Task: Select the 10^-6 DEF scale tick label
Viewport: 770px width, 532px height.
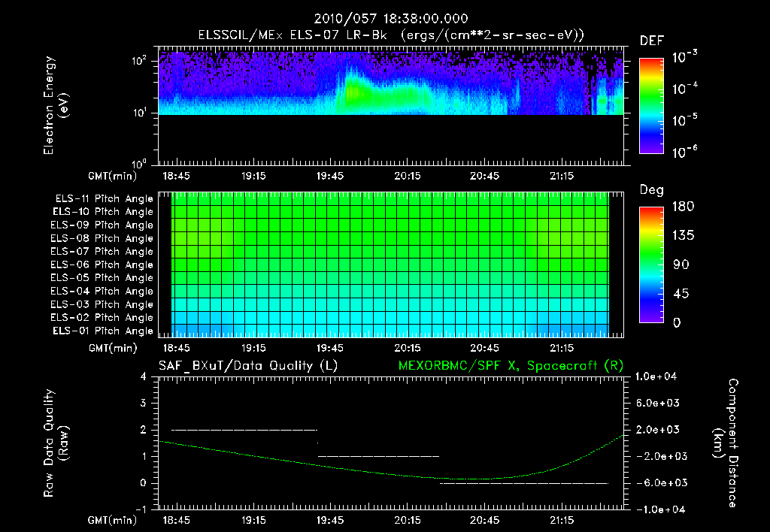Action: tap(684, 152)
